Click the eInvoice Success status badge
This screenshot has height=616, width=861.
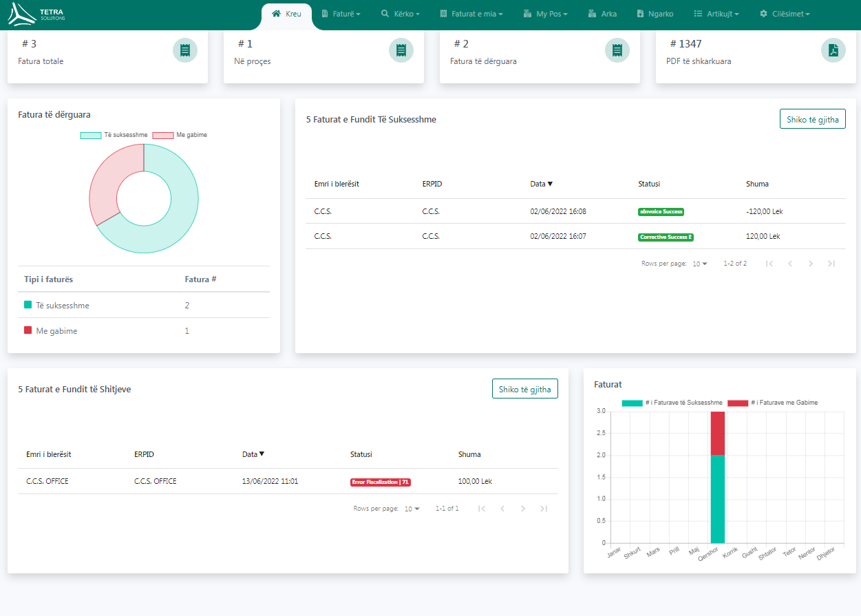661,212
